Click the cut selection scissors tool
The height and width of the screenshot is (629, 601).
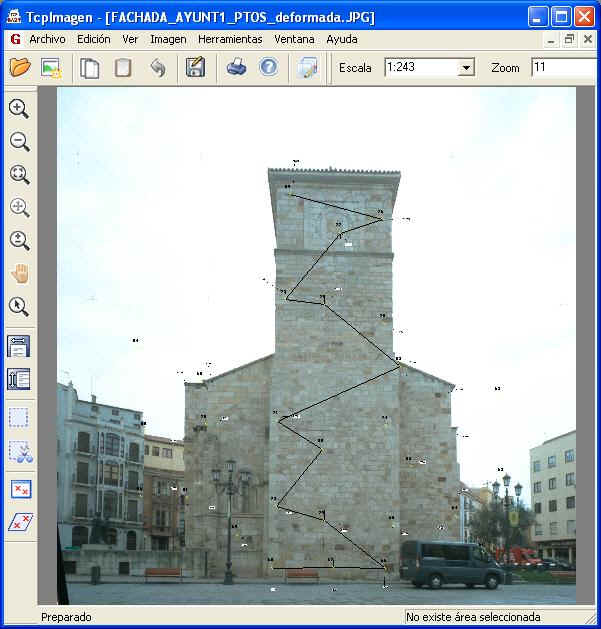click(x=19, y=451)
